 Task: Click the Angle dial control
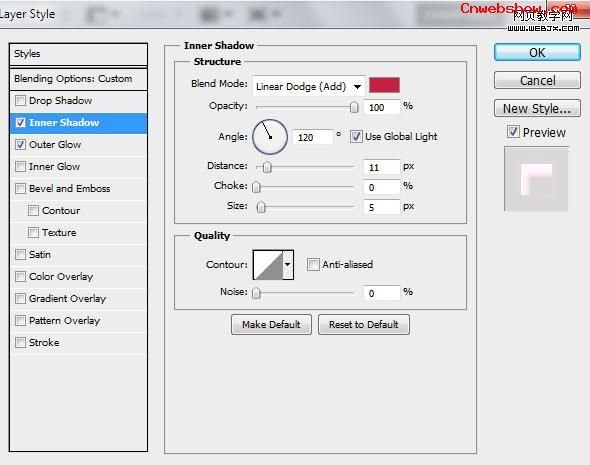point(270,137)
